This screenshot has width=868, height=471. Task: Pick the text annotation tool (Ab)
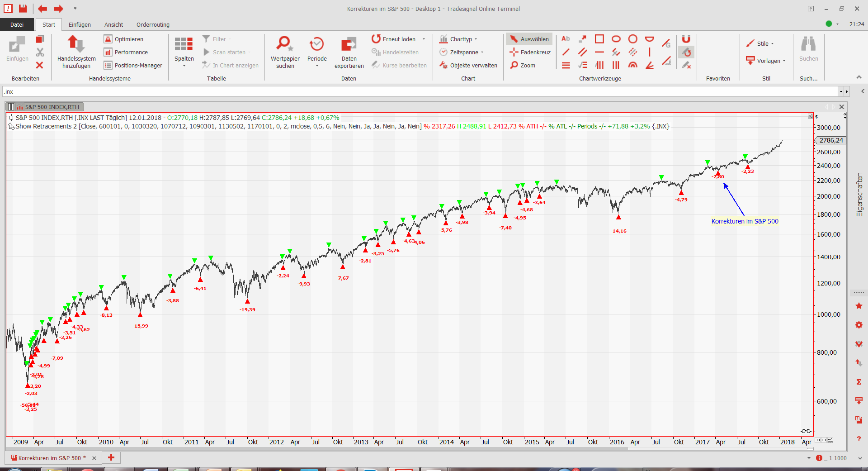[566, 39]
